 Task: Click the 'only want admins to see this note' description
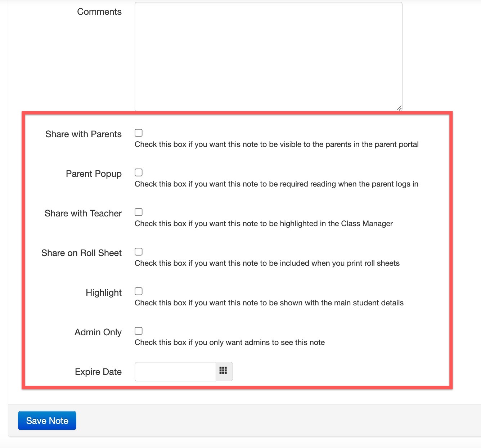[230, 342]
